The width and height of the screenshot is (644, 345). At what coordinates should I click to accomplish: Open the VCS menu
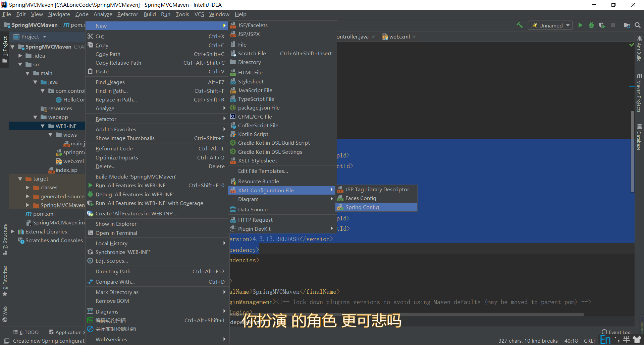(199, 14)
